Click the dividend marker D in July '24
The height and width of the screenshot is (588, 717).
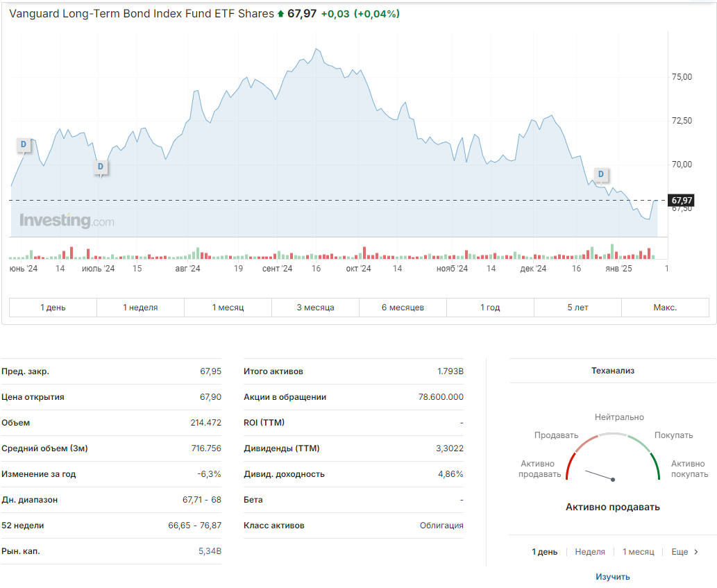(101, 167)
